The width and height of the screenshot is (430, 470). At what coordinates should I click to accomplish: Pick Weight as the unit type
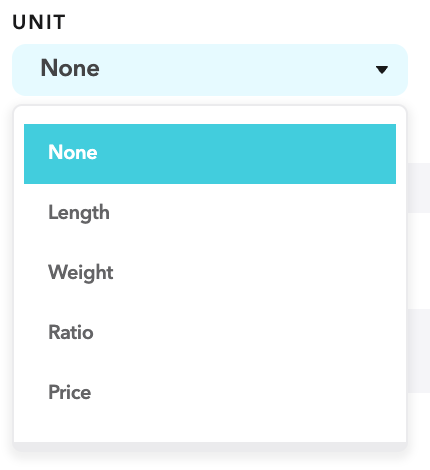210,273
